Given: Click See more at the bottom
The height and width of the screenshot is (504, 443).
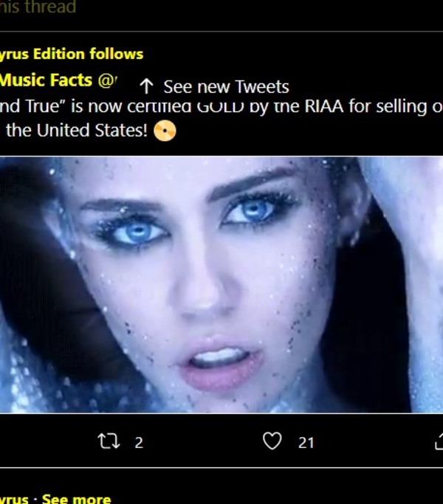Looking at the screenshot, I should coord(76,499).
